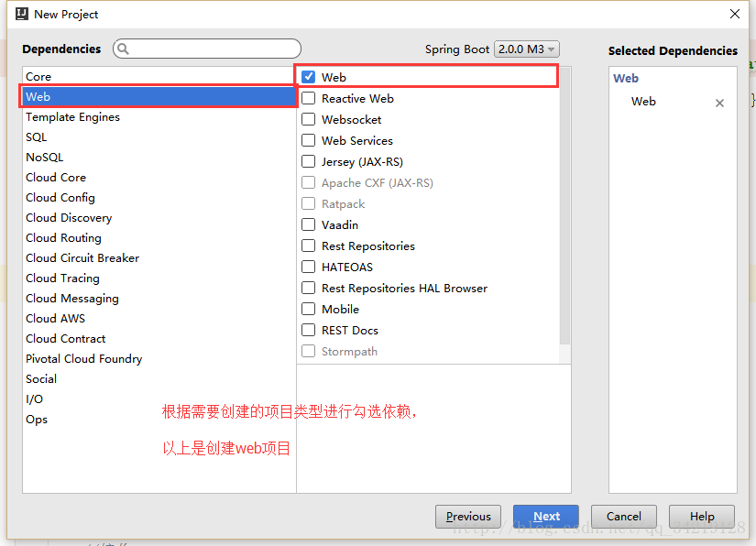This screenshot has width=756, height=546.
Task: Select the Template Engines category
Action: point(72,117)
